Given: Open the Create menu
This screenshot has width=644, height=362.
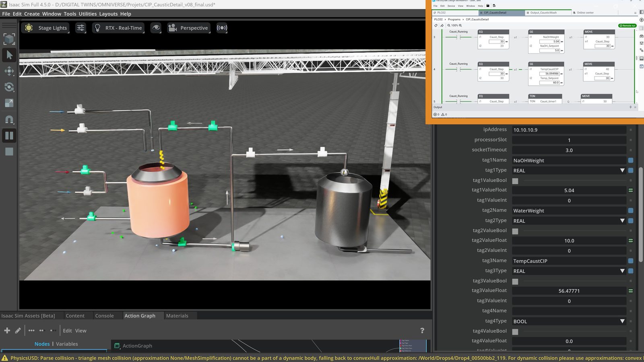Looking at the screenshot, I should (x=32, y=14).
